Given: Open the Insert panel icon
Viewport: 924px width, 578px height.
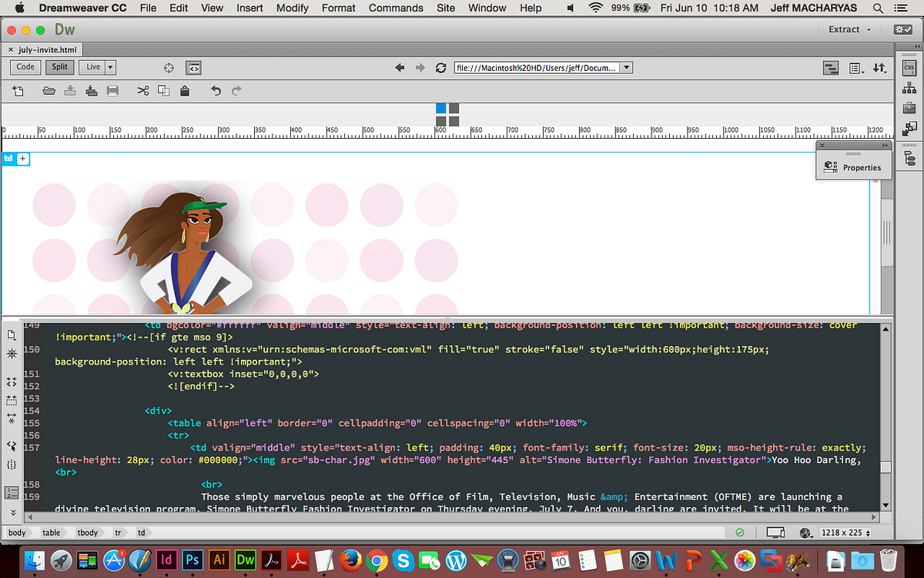Looking at the screenshot, I should point(909,128).
